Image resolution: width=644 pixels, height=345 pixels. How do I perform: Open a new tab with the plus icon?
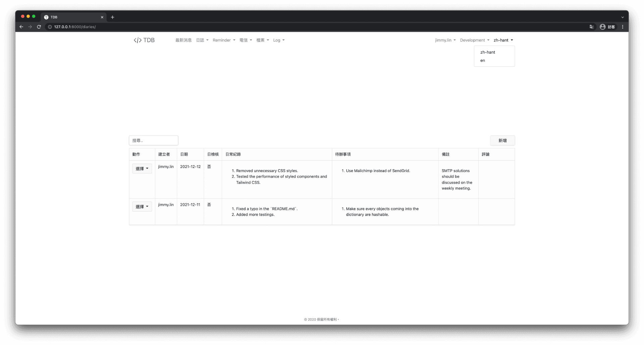coord(112,17)
